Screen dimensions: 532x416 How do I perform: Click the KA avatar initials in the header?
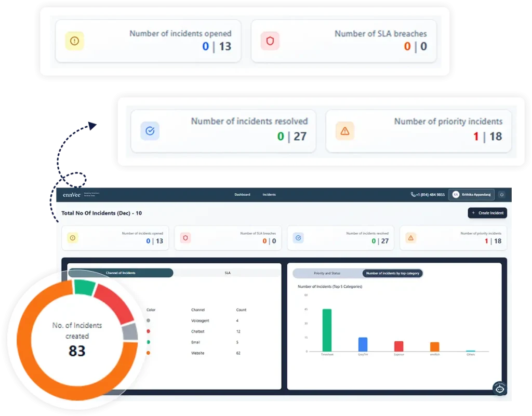[456, 195]
